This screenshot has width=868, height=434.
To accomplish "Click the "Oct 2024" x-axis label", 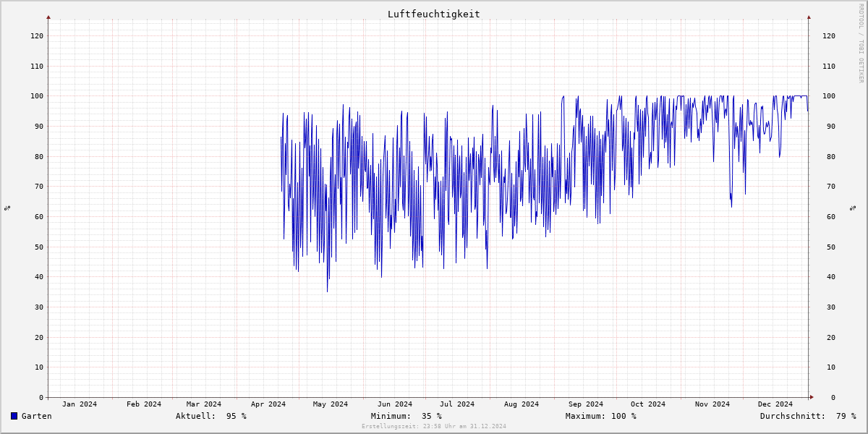I will pos(648,404).
